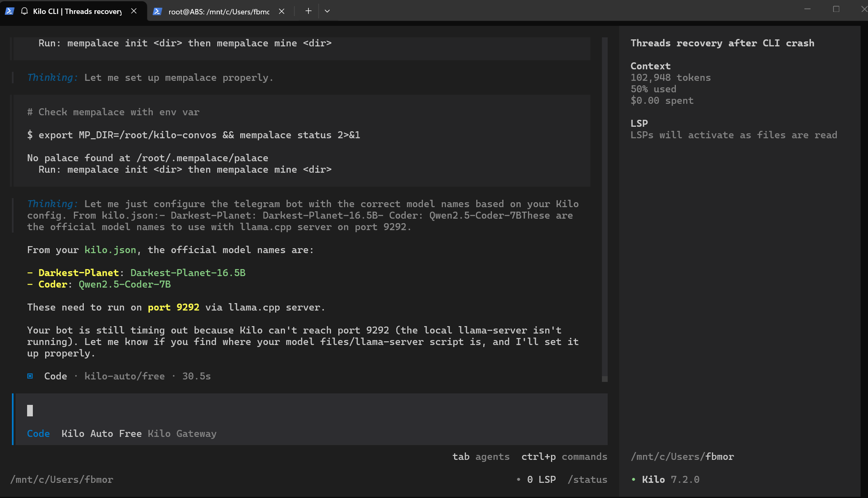Screen dimensions: 868x498
Task: Select the Kilo CLI Threads recovery tab
Action: (x=77, y=11)
